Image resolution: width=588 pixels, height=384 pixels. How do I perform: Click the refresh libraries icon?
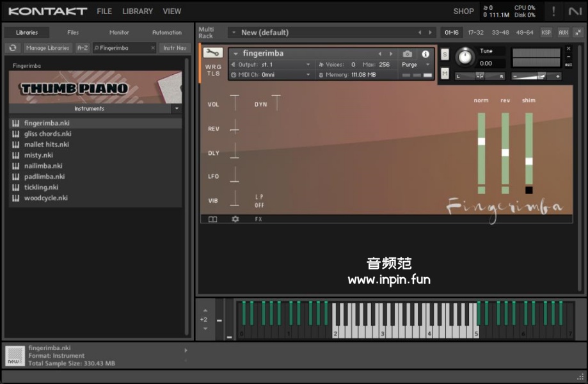[12, 48]
